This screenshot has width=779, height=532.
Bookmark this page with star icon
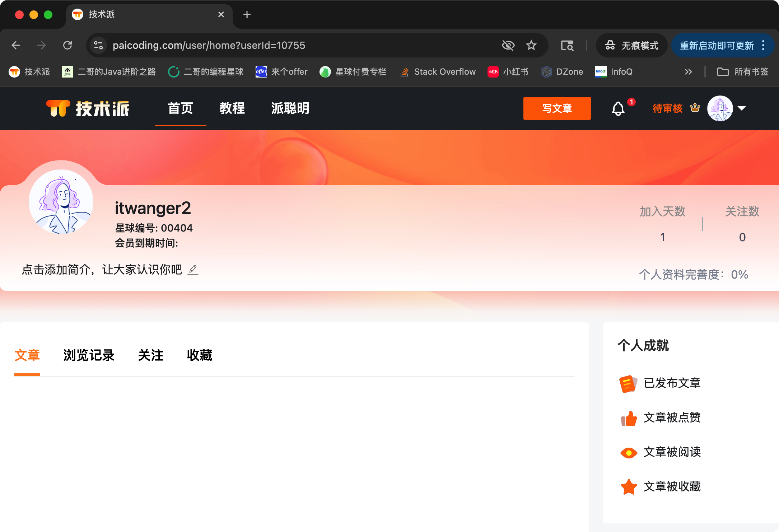pyautogui.click(x=531, y=45)
